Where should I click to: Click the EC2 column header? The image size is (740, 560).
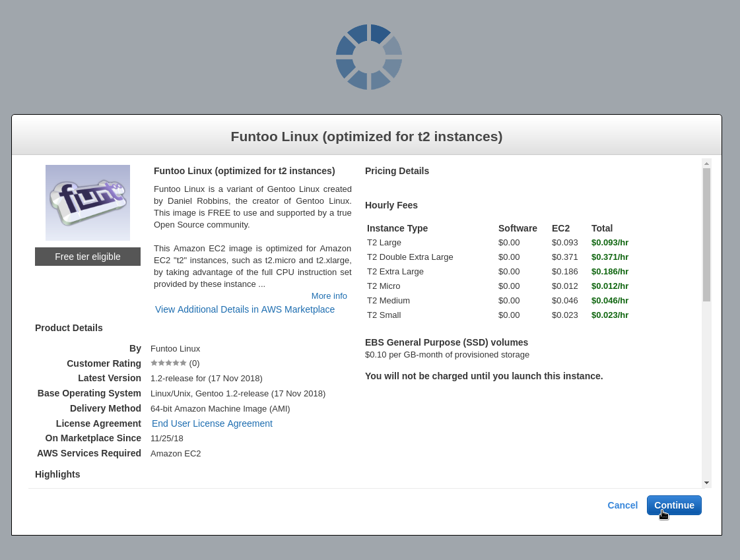(560, 228)
